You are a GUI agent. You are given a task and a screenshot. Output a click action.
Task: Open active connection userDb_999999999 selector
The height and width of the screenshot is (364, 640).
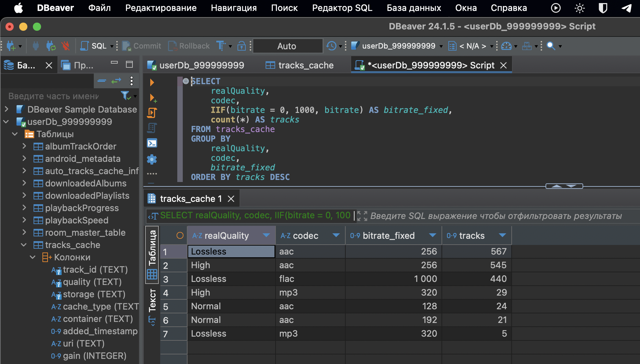(397, 46)
